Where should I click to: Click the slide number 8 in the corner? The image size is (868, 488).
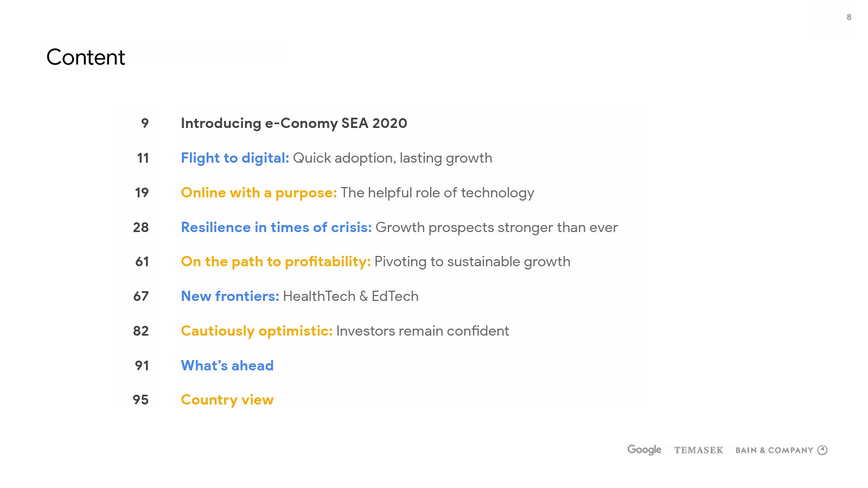(x=849, y=17)
